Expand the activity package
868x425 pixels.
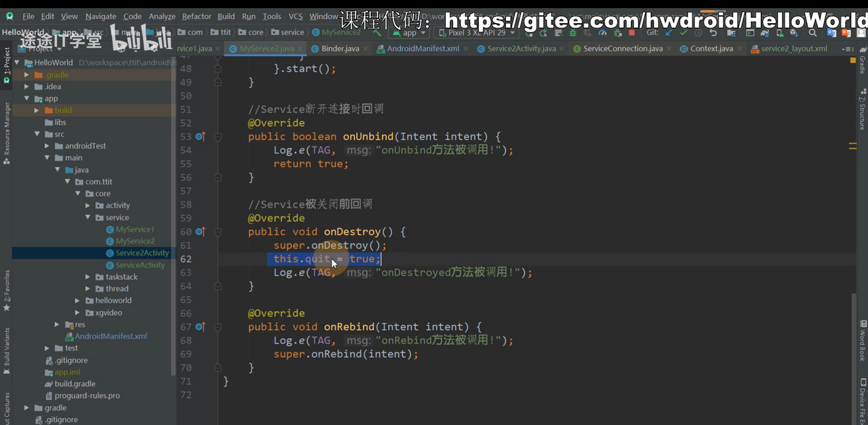[x=87, y=205]
